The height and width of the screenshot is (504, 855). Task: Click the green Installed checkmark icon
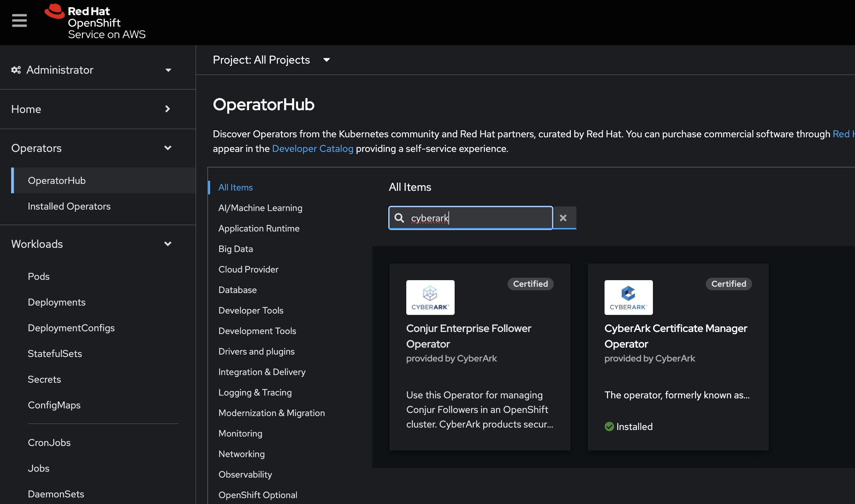click(x=609, y=426)
